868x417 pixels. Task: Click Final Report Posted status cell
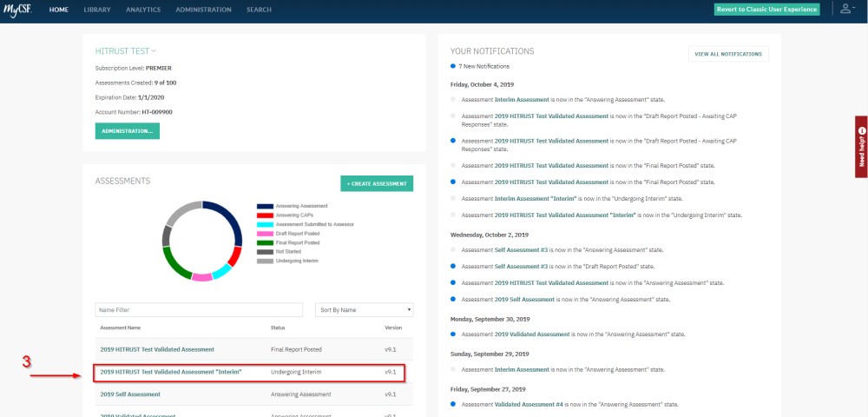point(296,349)
